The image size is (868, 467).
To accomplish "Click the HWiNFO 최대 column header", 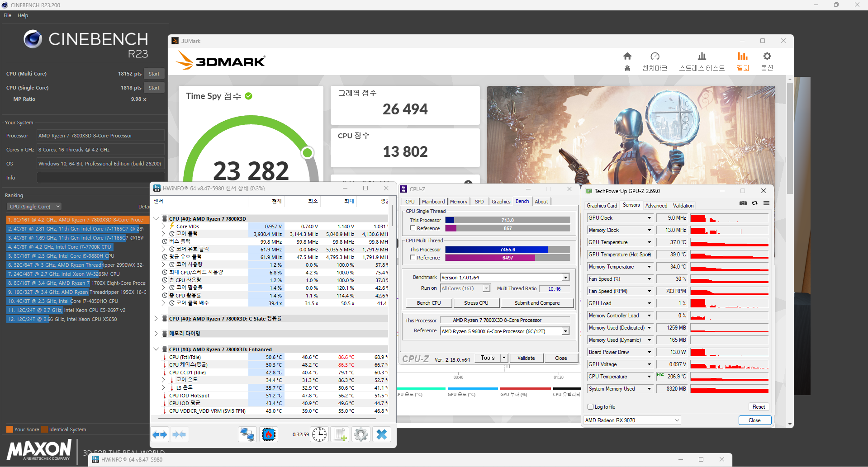I will 349,201.
